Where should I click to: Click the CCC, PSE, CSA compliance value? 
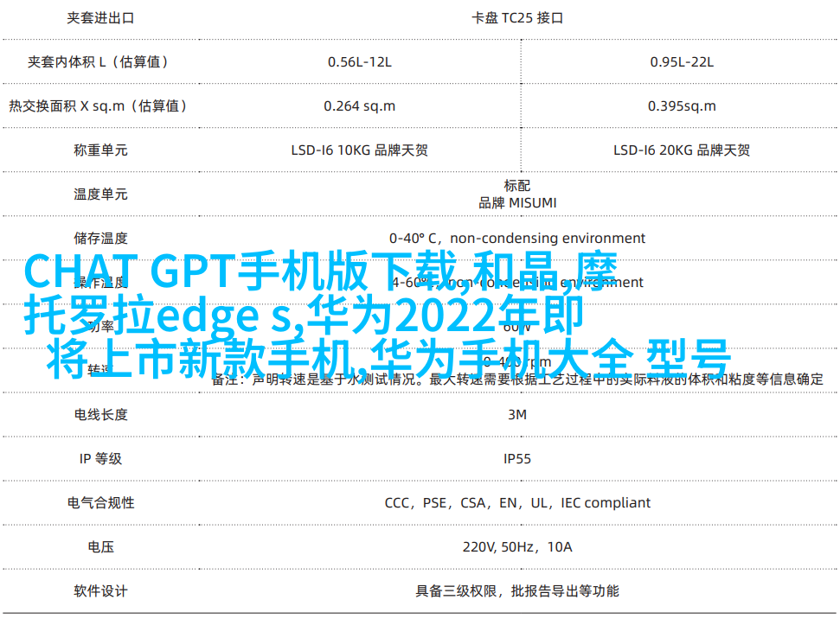[x=517, y=503]
